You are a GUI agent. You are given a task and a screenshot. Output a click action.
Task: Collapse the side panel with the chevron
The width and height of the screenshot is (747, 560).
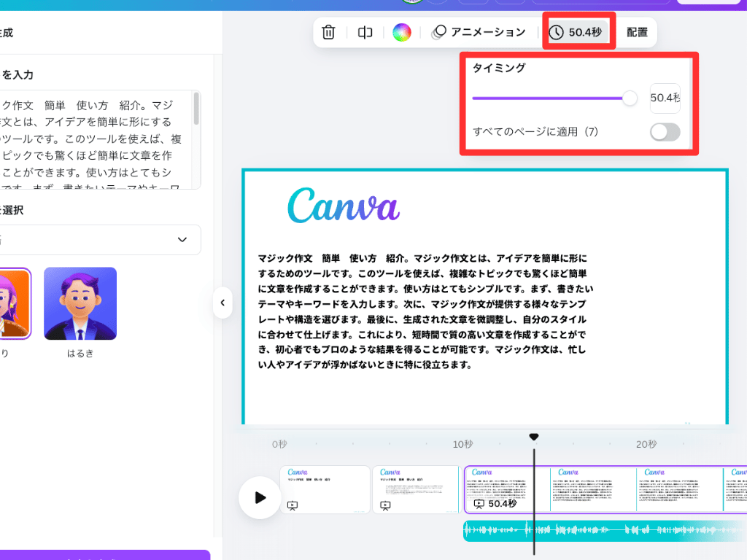222,303
